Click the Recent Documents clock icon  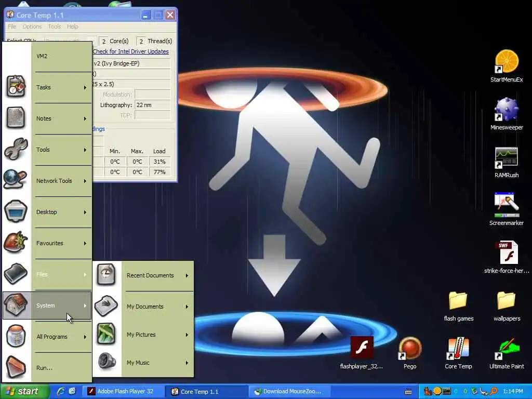tap(106, 274)
